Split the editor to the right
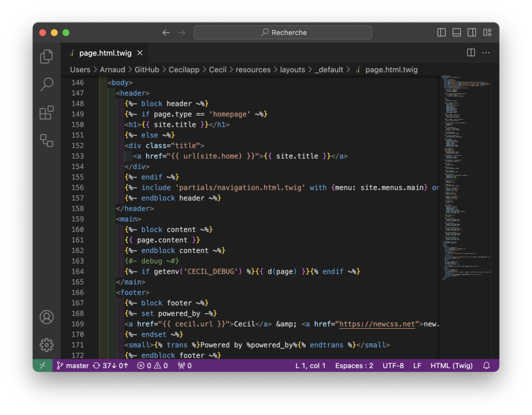This screenshot has height=415, width=532. coord(471,53)
